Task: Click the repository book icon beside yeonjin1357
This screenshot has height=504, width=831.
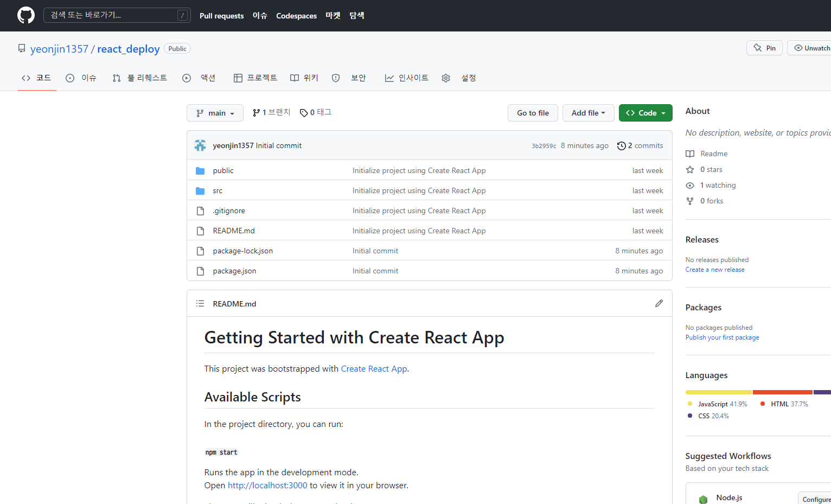Action: (22, 48)
